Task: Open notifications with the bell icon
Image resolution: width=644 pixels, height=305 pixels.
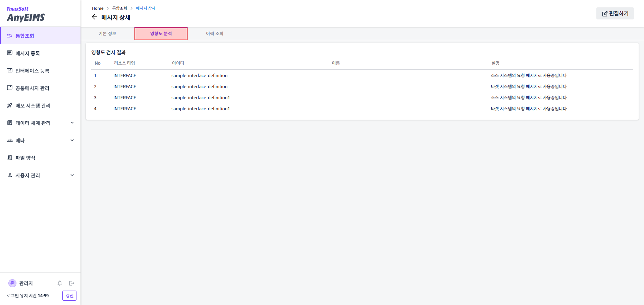Action: click(60, 283)
